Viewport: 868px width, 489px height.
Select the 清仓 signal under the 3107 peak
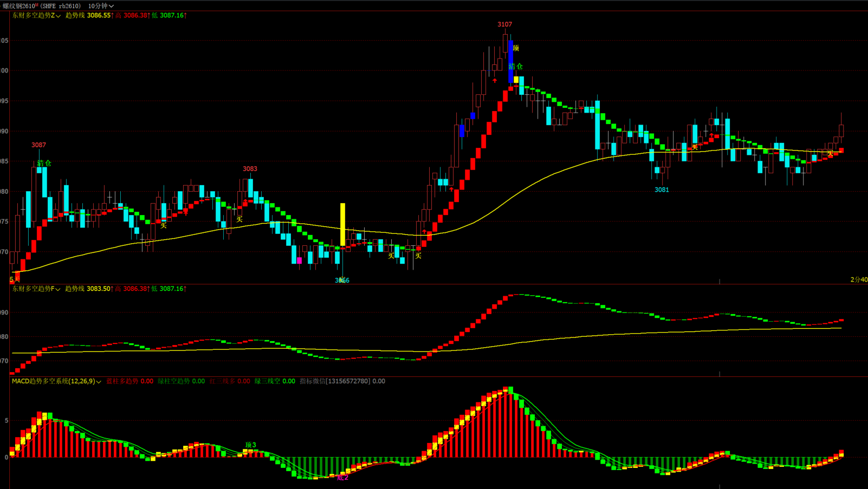coord(516,66)
